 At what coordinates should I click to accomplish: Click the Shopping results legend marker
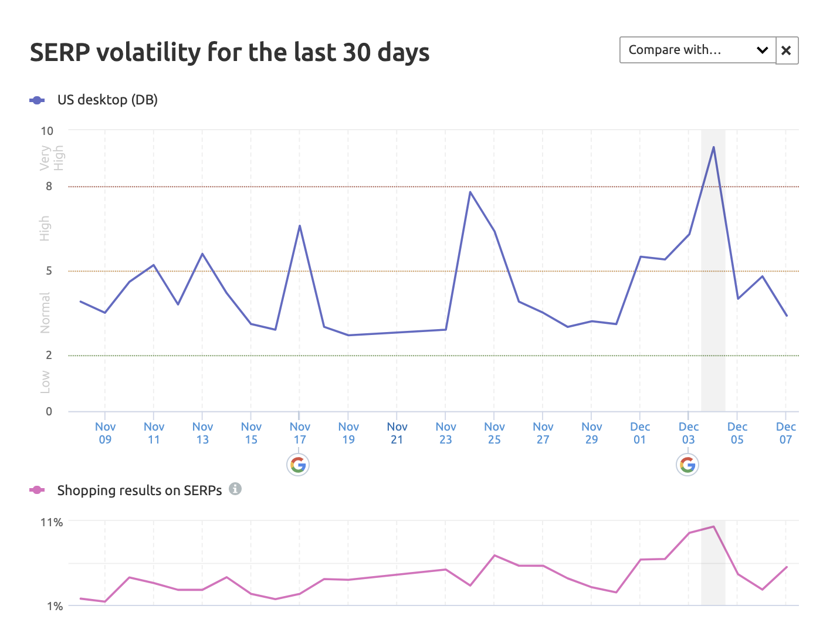pos(38,490)
